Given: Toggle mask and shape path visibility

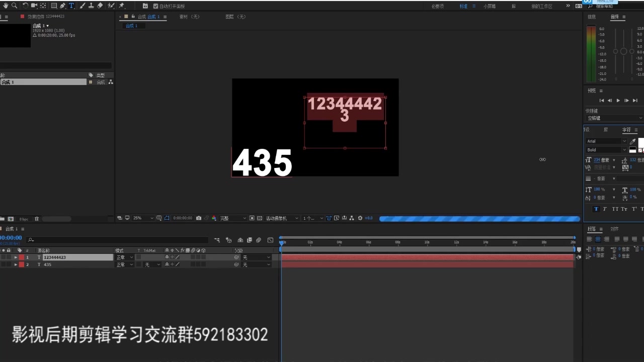Looking at the screenshot, I should pyautogui.click(x=167, y=218).
